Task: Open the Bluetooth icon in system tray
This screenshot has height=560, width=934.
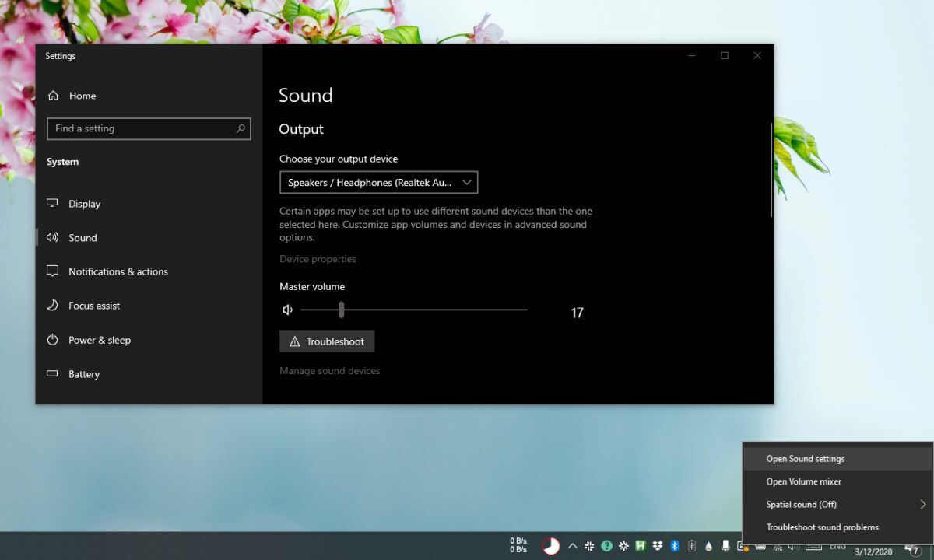Action: [x=674, y=546]
